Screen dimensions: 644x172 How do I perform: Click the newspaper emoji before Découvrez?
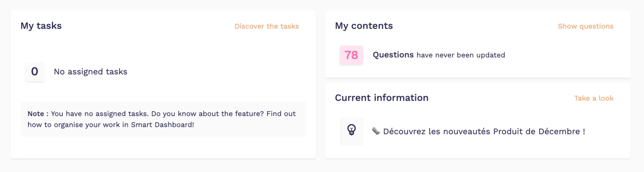376,131
